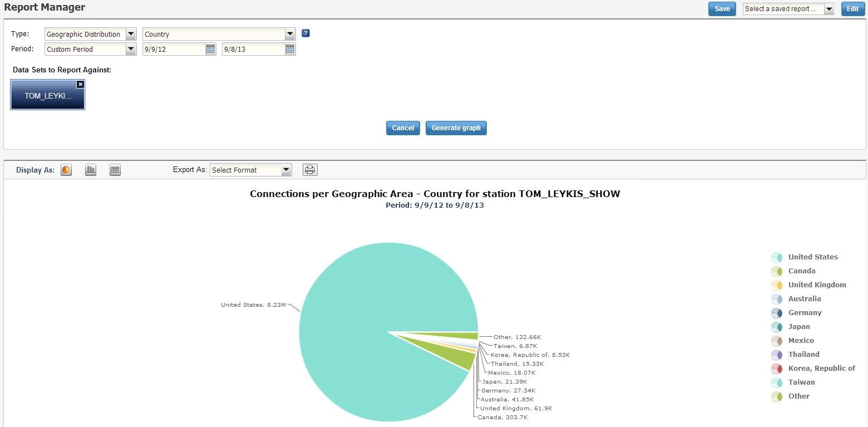Screen dimensions: 868x427
Task: Toggle Korea, Republic of legend marker
Action: (777, 369)
